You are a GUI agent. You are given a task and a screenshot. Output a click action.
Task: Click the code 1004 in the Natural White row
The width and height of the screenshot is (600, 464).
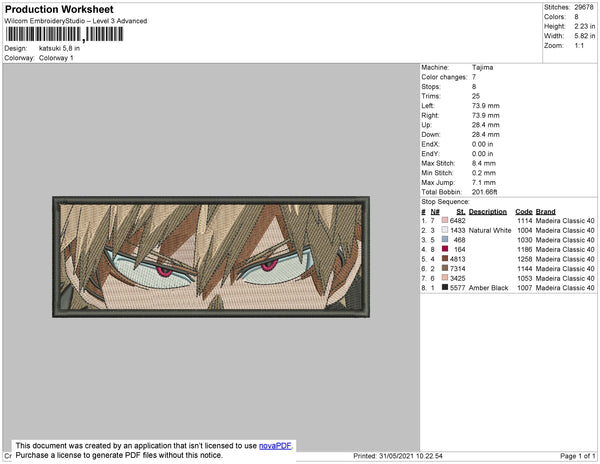pyautogui.click(x=525, y=230)
